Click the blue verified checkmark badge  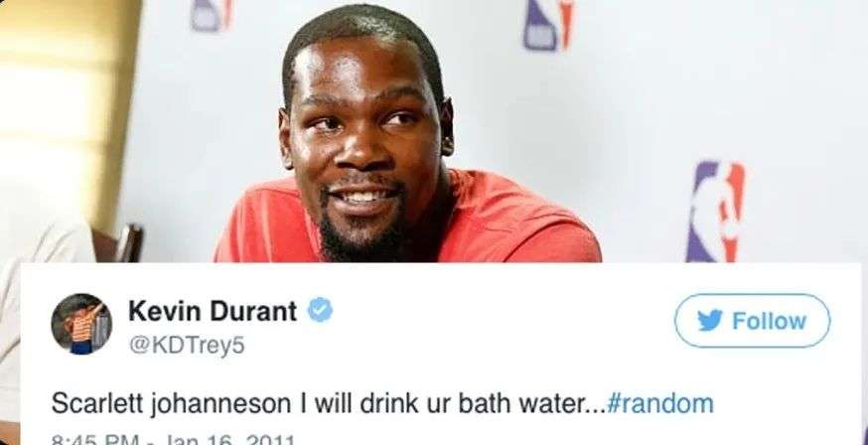coord(320,310)
